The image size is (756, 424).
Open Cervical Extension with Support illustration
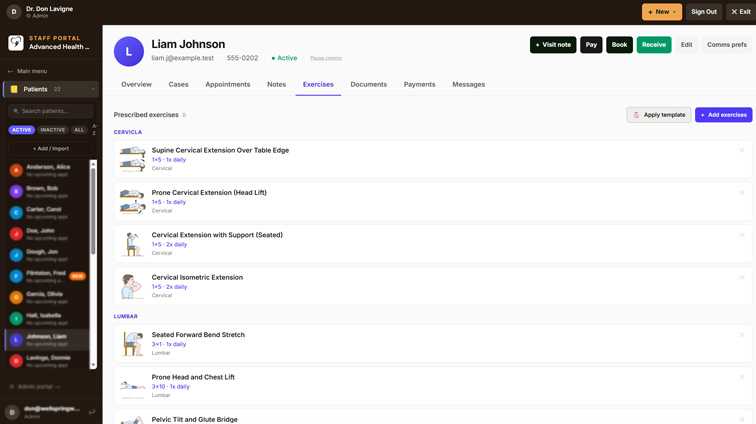[132, 244]
